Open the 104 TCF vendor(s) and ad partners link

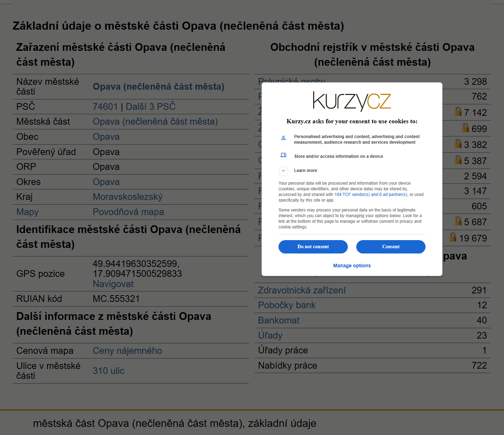(371, 195)
